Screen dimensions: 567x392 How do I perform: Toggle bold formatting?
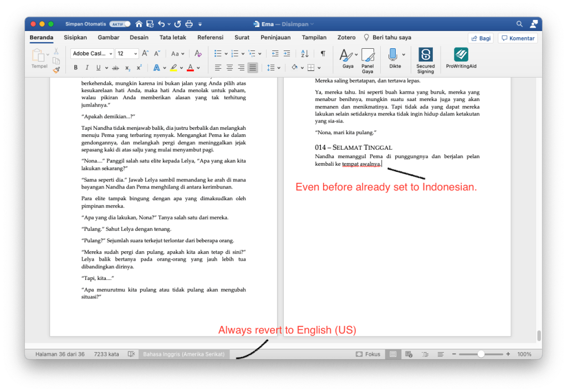[x=75, y=68]
